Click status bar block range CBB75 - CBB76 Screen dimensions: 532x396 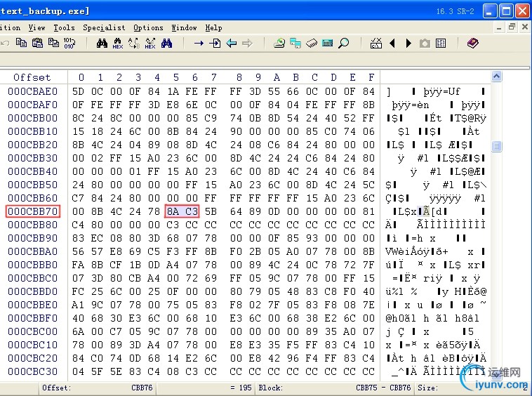point(383,388)
